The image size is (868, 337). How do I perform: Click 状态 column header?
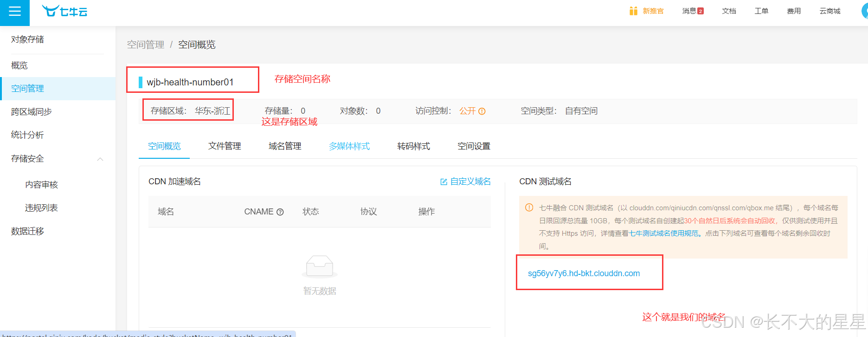click(311, 212)
